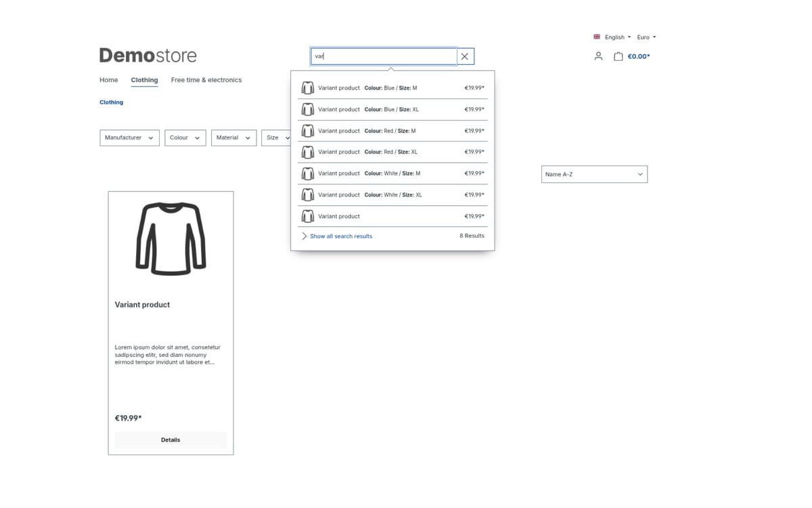
Task: Click inside the search input field
Action: 384,56
